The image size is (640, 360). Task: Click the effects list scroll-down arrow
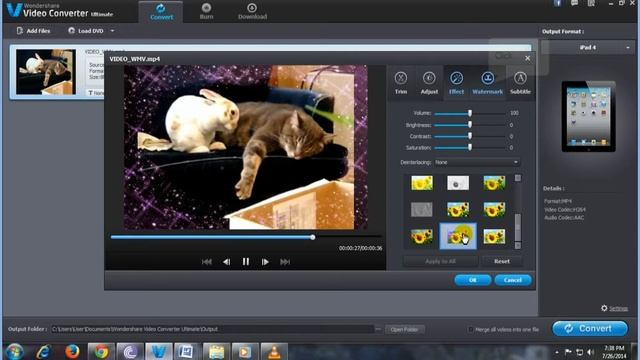tap(518, 245)
